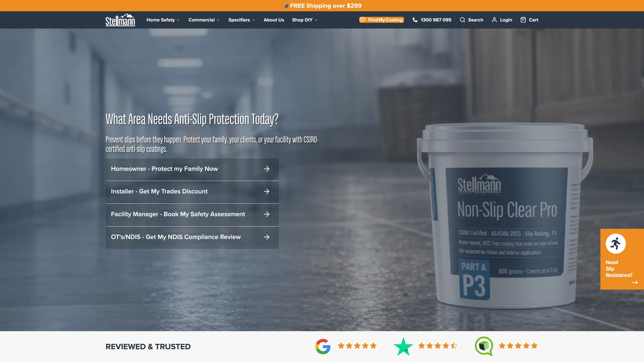Viewport: 644px width, 362px height.
Task: Expand the Specifiers dropdown chevron
Action: coord(254,20)
